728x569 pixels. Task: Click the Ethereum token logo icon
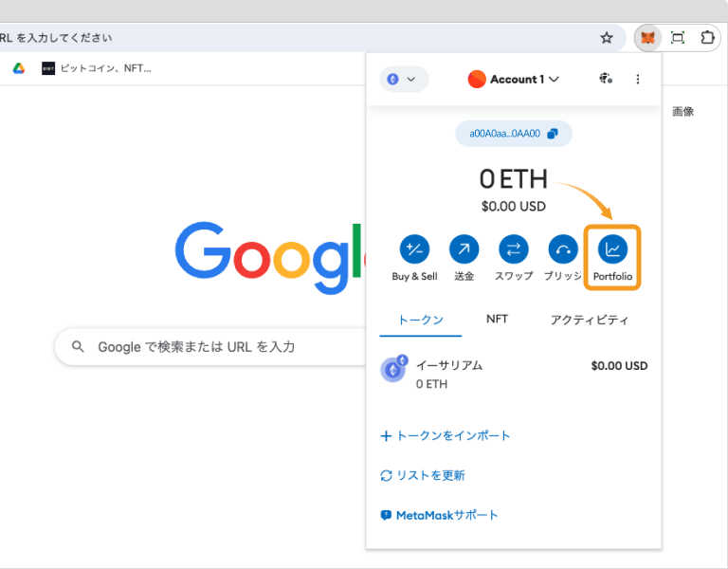point(393,369)
